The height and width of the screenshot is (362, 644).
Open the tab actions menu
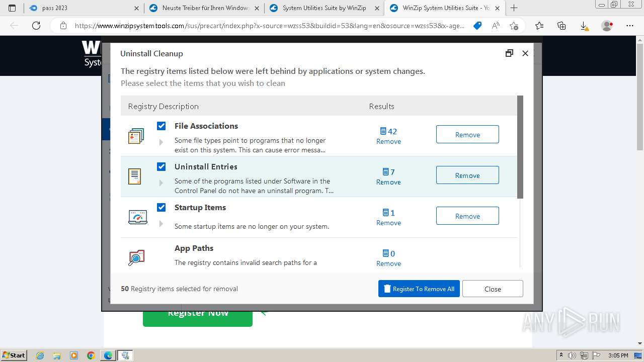tap(12, 8)
